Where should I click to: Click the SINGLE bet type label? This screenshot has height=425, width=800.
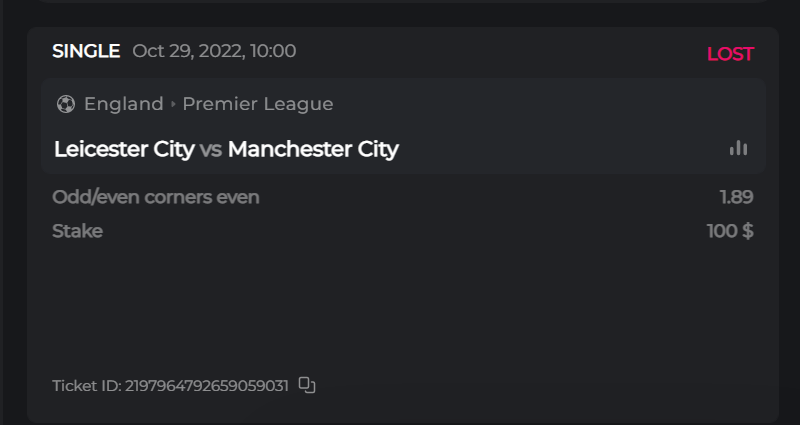coord(86,51)
